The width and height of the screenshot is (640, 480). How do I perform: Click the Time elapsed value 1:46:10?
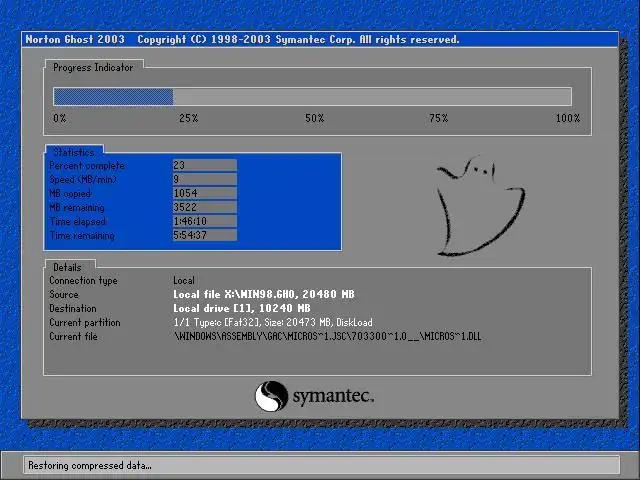[204, 221]
